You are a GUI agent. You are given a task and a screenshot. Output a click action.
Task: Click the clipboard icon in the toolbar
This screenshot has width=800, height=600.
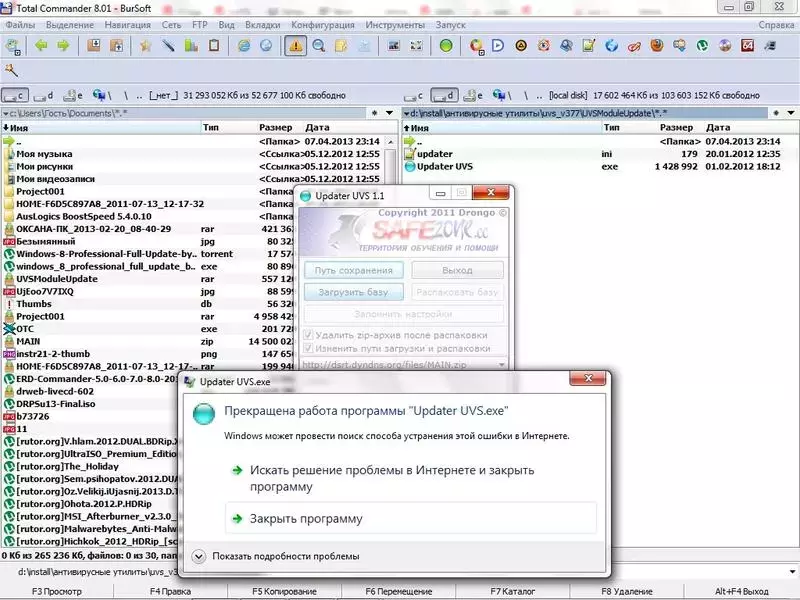click(214, 46)
